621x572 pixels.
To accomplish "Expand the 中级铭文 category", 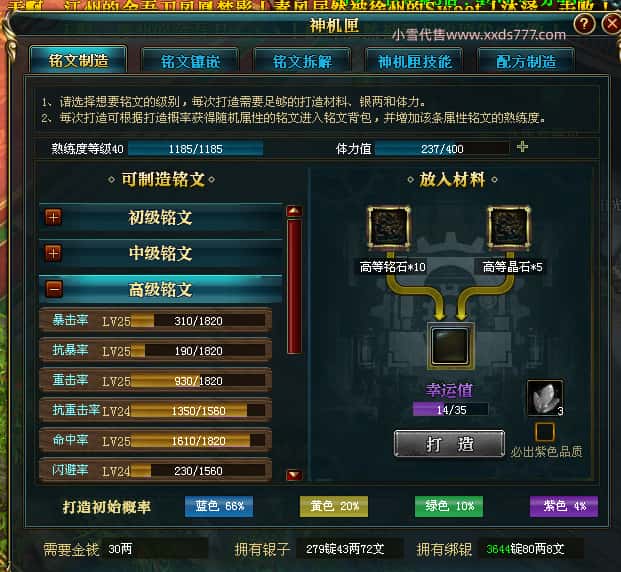I will coord(53,253).
